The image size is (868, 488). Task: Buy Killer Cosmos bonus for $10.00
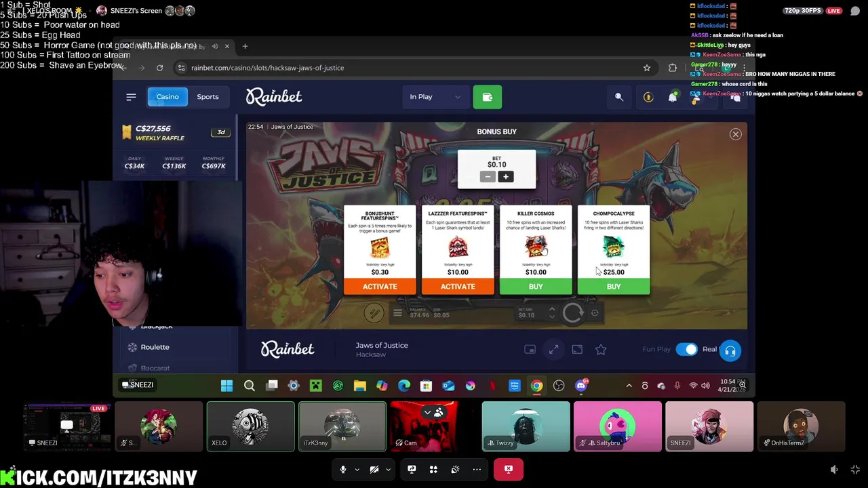tap(536, 287)
